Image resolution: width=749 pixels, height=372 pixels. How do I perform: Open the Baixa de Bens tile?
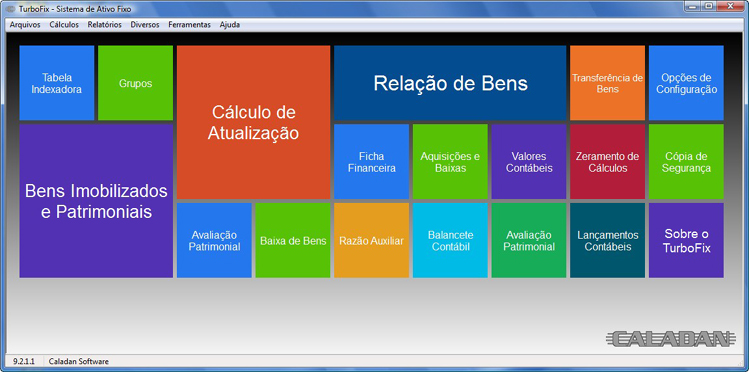tap(293, 240)
